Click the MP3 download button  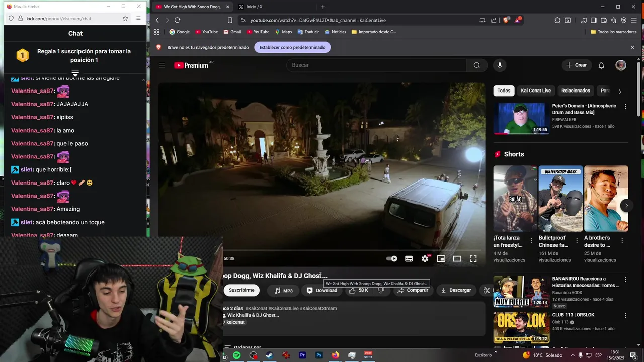pyautogui.click(x=283, y=290)
